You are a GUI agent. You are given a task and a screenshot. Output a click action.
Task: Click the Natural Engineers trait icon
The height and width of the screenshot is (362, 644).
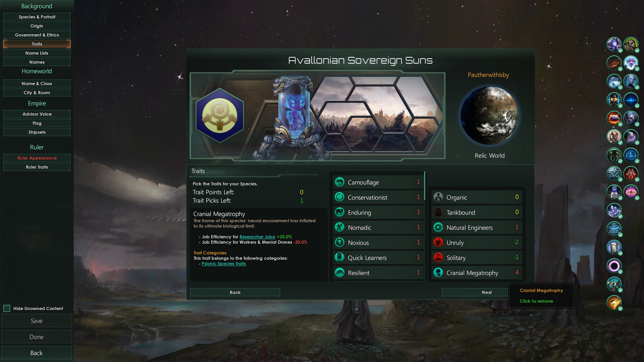pos(438,227)
